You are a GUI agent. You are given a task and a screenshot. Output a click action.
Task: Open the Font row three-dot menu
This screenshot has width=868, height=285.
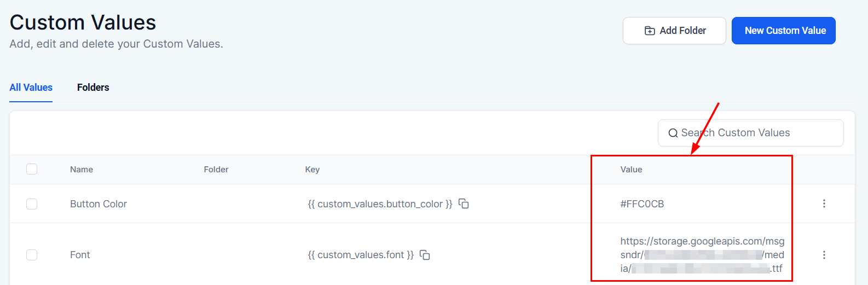tap(824, 255)
